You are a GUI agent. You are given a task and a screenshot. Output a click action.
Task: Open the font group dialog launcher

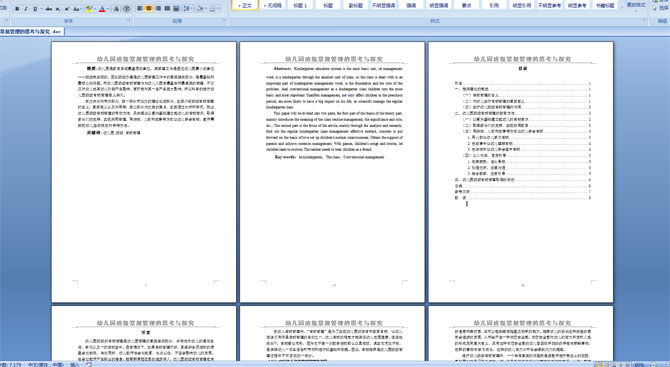129,20
